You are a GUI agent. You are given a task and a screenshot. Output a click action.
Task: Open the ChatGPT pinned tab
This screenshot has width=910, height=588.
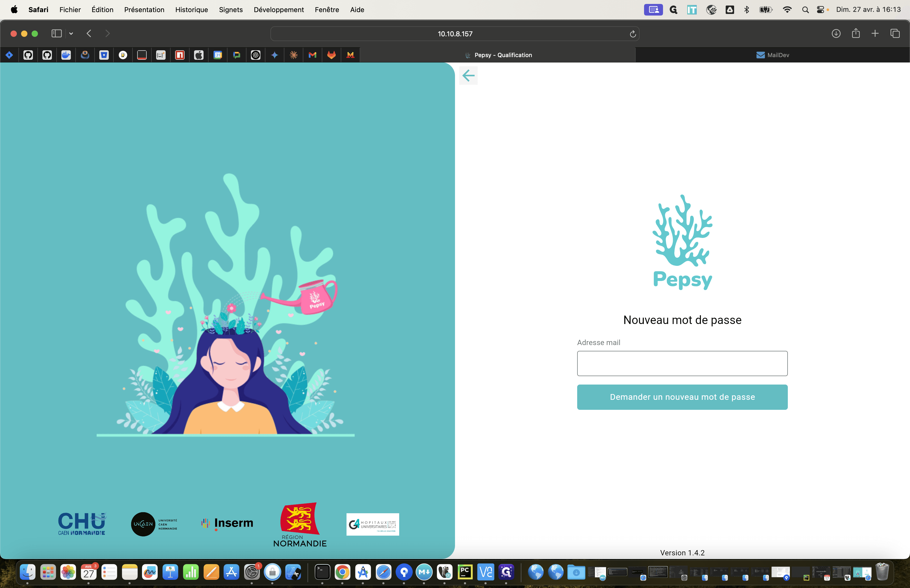click(255, 55)
